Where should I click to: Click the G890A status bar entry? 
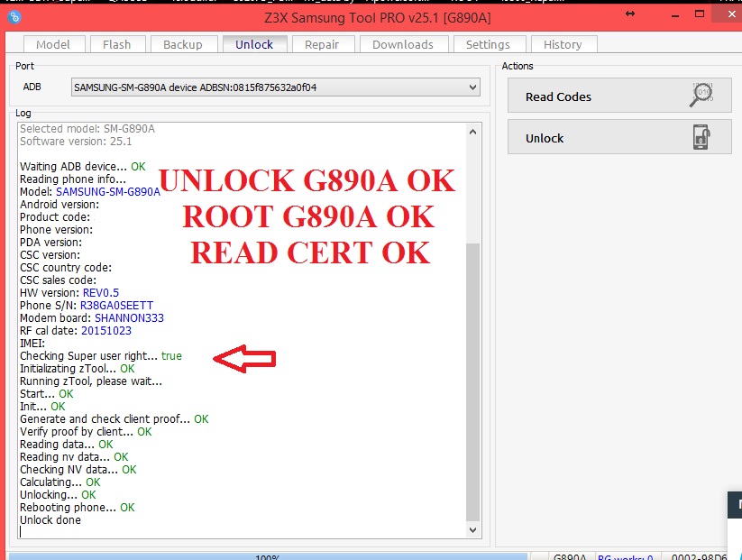click(x=570, y=556)
